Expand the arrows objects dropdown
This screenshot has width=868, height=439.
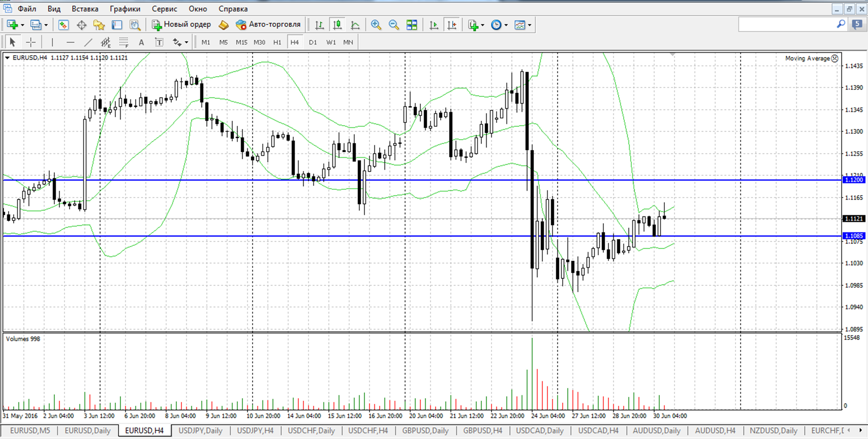[x=186, y=42]
